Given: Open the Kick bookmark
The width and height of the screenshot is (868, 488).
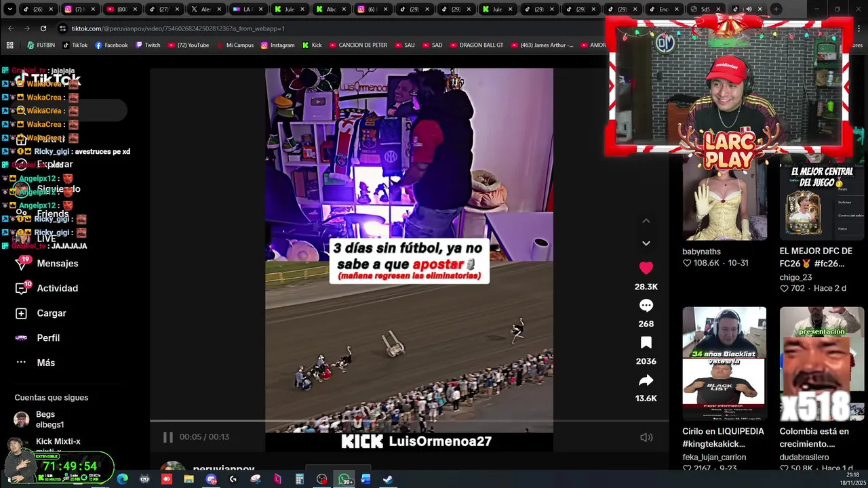Looking at the screenshot, I should (312, 45).
